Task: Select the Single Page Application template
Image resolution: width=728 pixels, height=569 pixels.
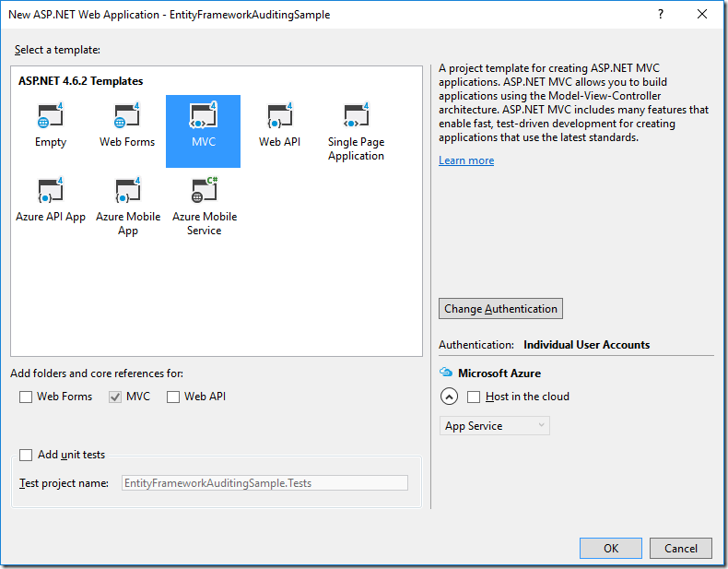Action: (x=356, y=131)
